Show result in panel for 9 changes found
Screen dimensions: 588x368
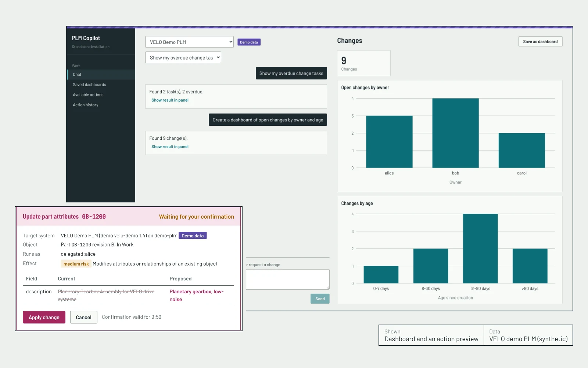click(x=170, y=146)
